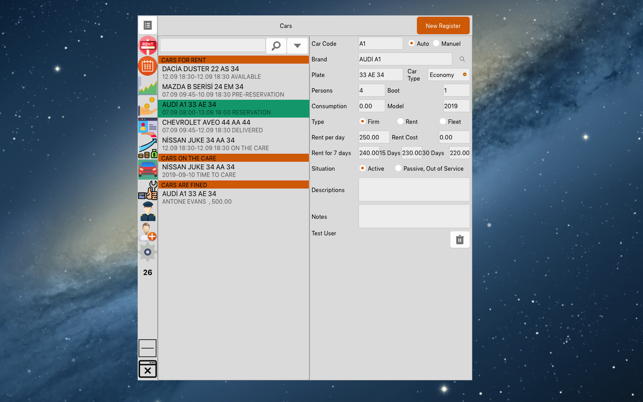Select the highlighted AUDİ A1 reservation row
Viewport: 643px width, 402px height.
tap(233, 109)
